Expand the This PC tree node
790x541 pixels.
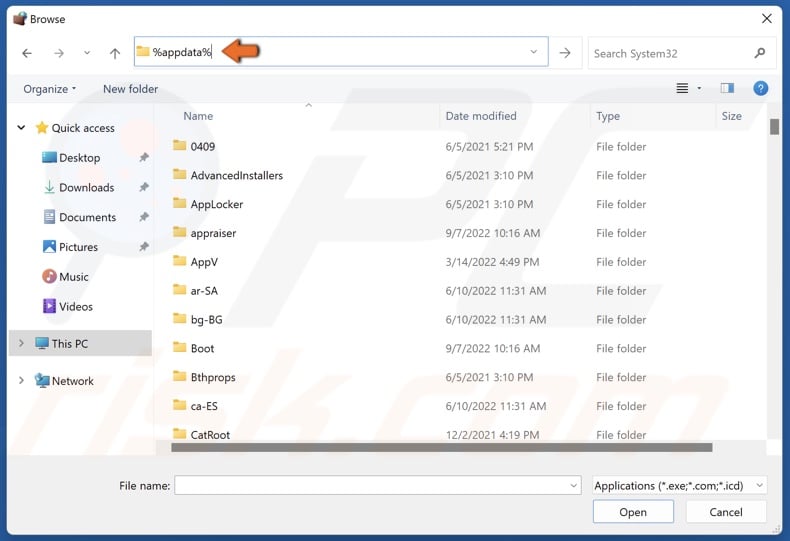(x=21, y=344)
